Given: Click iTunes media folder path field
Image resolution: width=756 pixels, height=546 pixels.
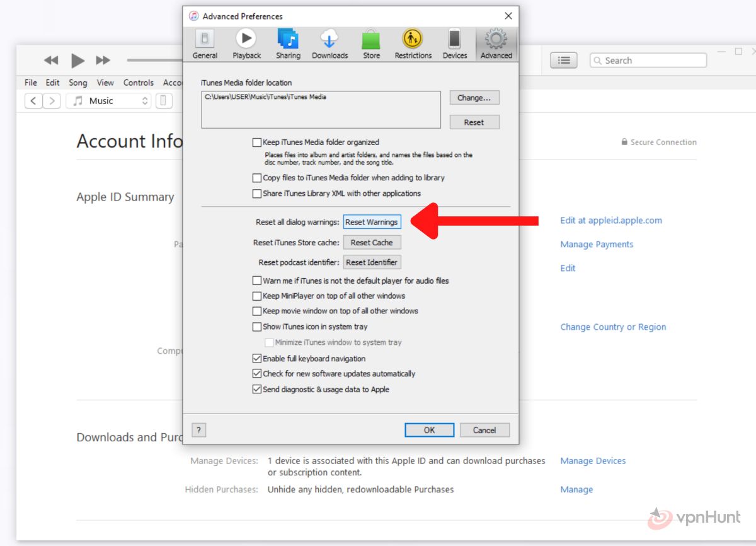Looking at the screenshot, I should [x=321, y=110].
